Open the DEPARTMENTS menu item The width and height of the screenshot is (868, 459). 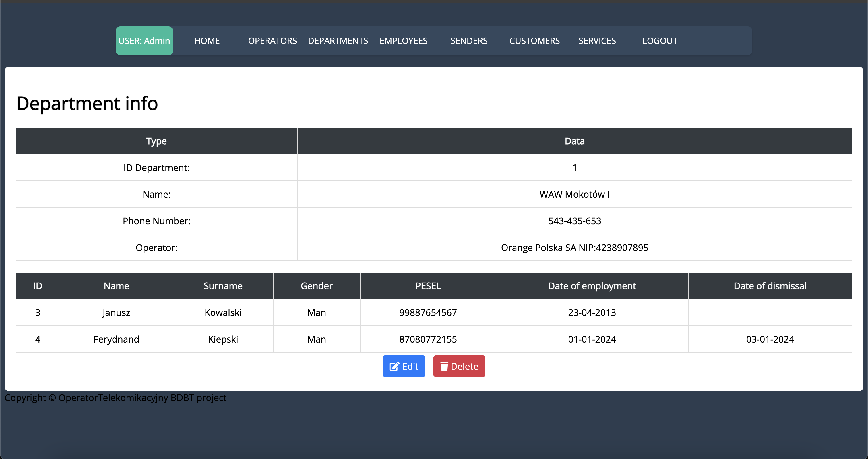(338, 41)
